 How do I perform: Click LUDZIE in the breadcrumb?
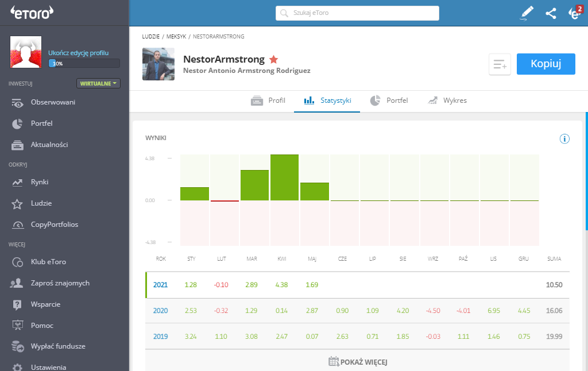pyautogui.click(x=151, y=36)
